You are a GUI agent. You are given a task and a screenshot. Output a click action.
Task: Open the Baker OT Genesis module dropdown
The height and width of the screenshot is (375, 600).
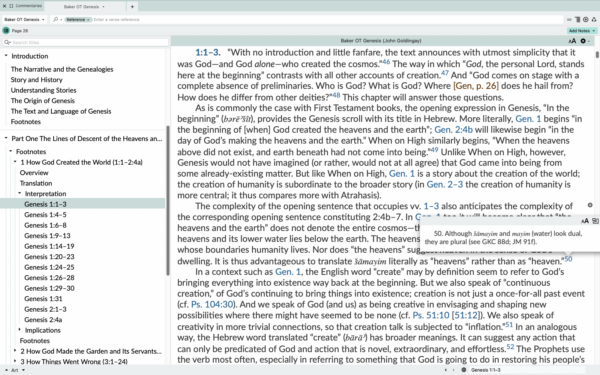click(x=24, y=20)
